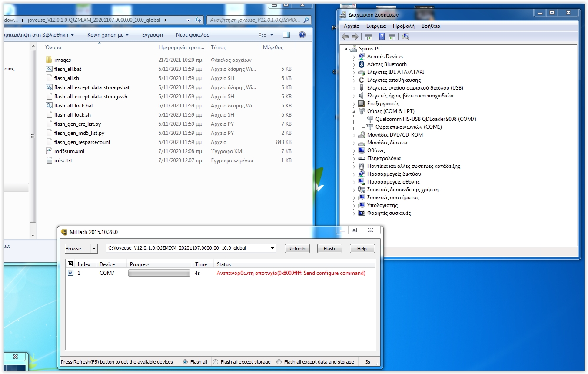Click the Qualcomm QDLoader 9008 port icon
588x374 pixels.
370,119
